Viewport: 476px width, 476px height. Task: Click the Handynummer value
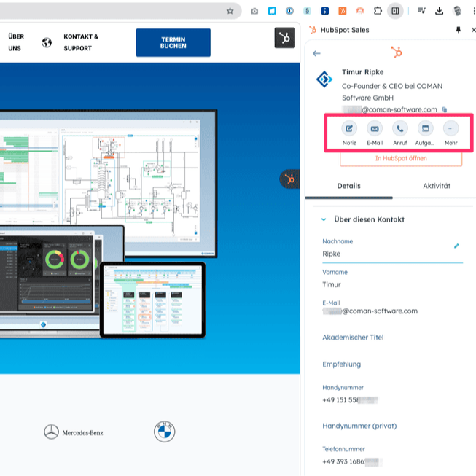(x=350, y=400)
